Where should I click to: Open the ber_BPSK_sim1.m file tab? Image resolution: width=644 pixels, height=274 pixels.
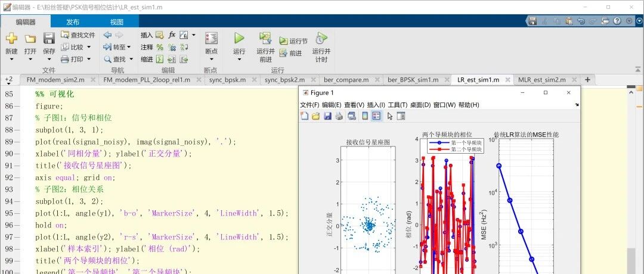413,80
